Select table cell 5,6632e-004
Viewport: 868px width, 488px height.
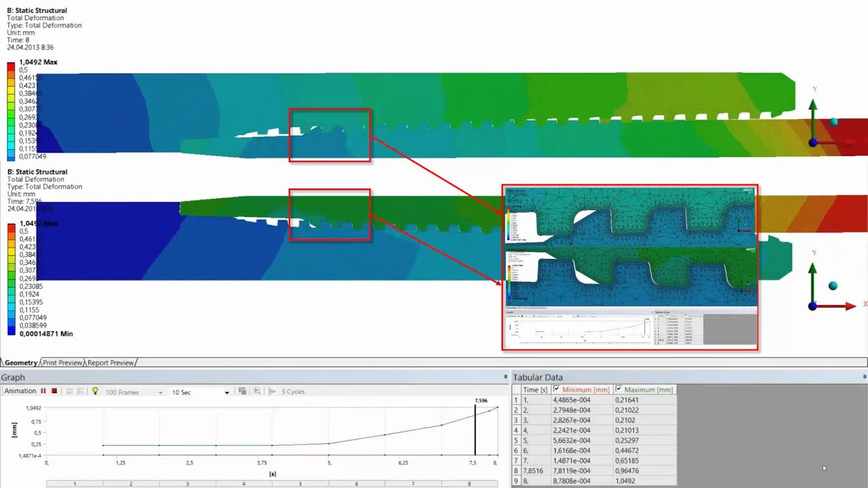tap(582, 441)
